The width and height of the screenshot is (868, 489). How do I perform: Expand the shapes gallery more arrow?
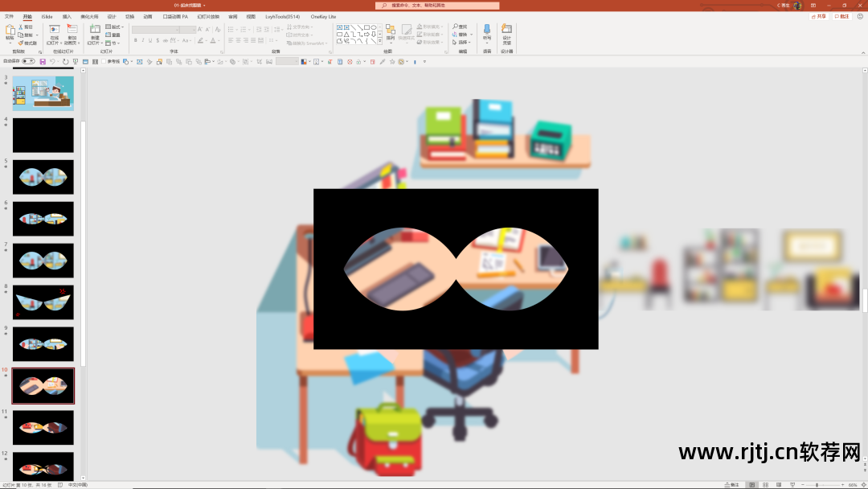[x=379, y=42]
